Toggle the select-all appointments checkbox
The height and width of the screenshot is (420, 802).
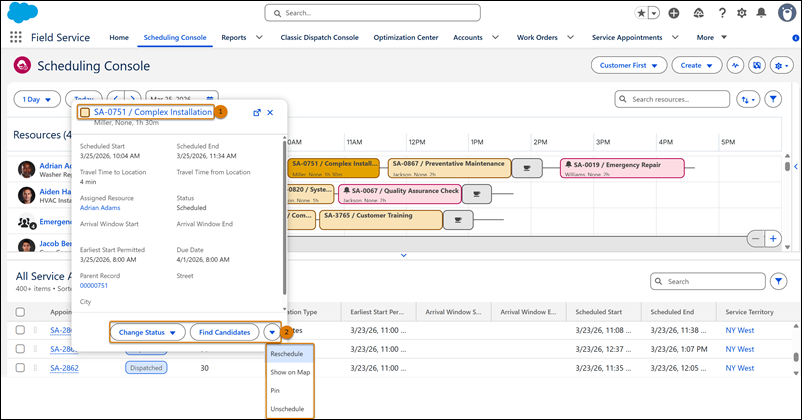20,312
